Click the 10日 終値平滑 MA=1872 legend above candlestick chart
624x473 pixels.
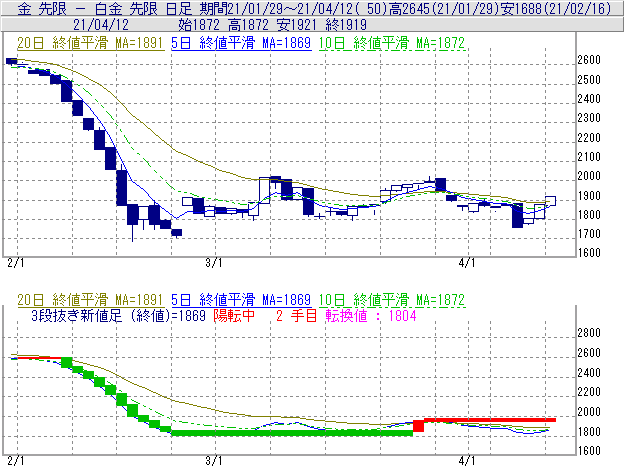pos(392,43)
